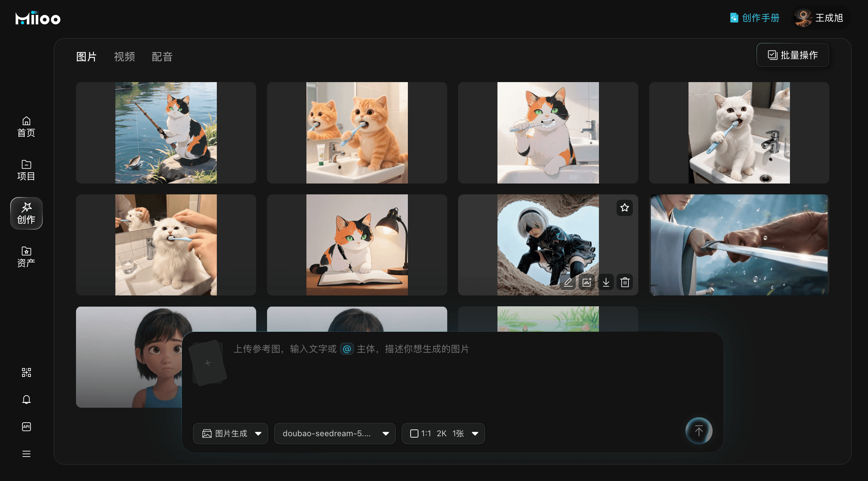Edit the 2B image with pencil icon
Viewport: 868px width, 481px height.
(568, 282)
